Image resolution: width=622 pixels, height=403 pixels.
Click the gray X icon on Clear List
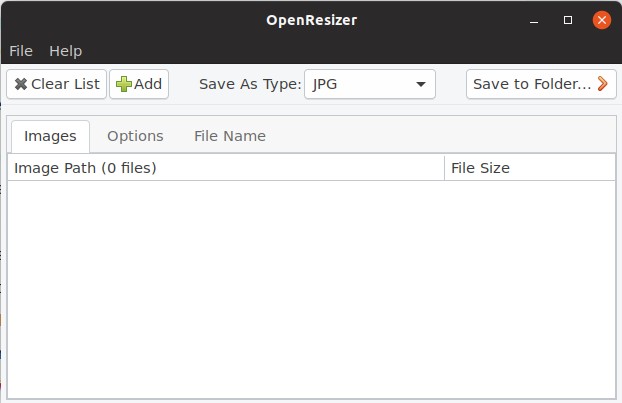tap(21, 84)
